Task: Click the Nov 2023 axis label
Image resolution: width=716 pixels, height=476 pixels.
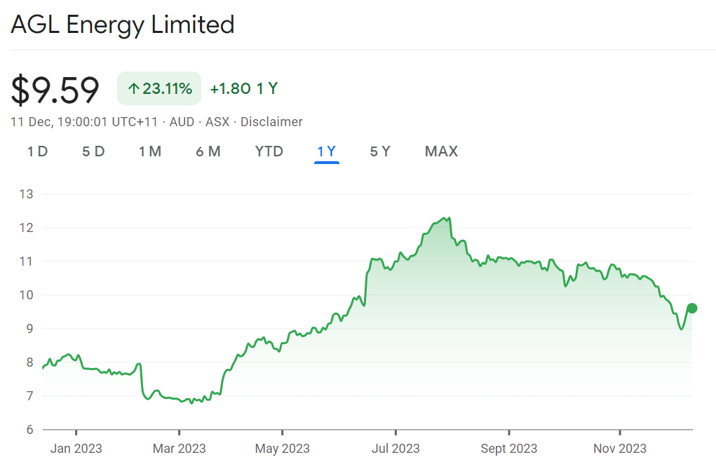Action: click(x=620, y=449)
